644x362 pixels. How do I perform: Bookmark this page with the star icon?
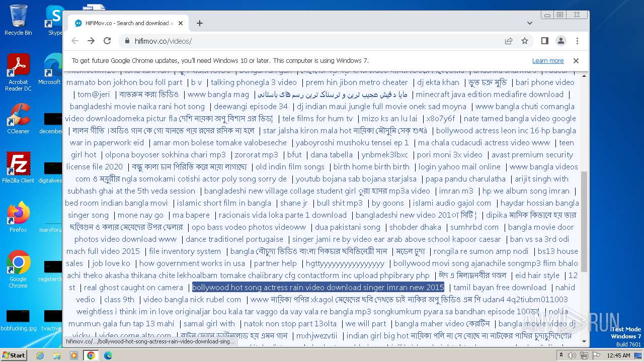(525, 41)
